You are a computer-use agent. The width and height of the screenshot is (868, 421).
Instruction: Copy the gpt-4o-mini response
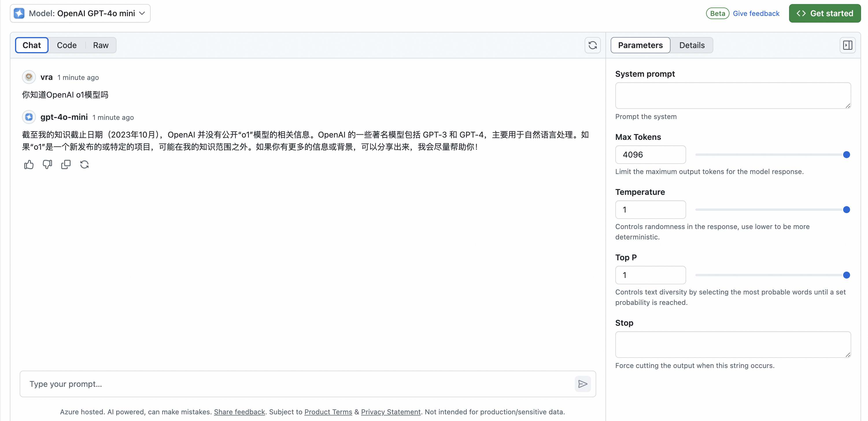66,165
